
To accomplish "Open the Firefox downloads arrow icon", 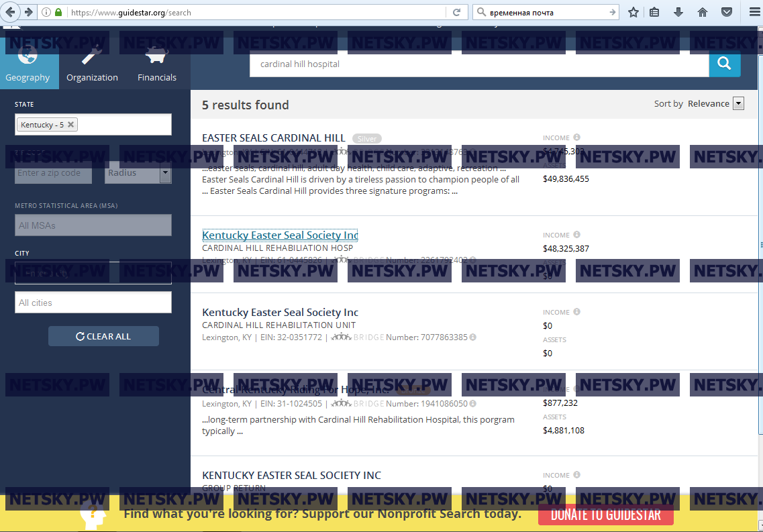I will pos(678,12).
